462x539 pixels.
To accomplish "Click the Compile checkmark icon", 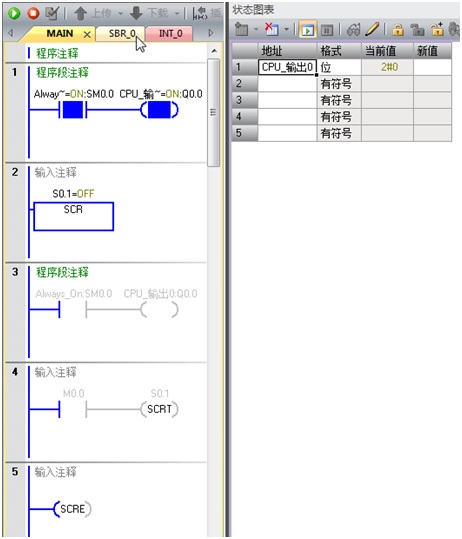I will coord(52,13).
